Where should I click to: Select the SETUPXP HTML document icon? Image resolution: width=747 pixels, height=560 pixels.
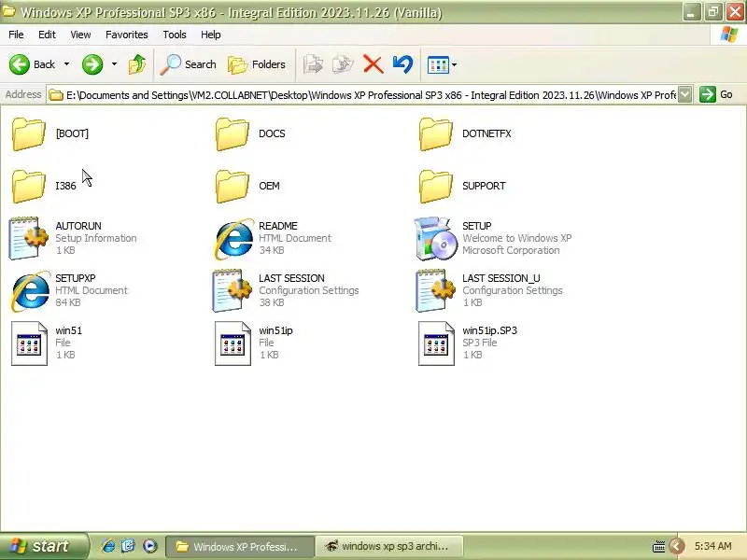click(31, 291)
